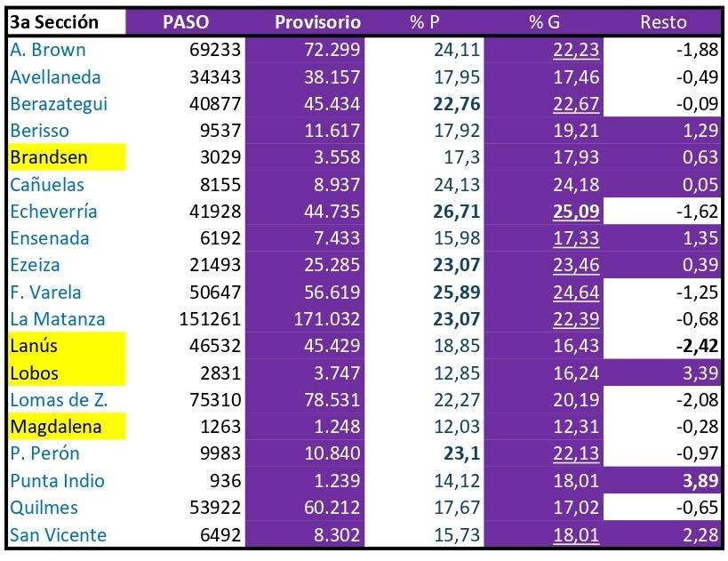Click the % G column header
This screenshot has width=728, height=561.
click(543, 22)
